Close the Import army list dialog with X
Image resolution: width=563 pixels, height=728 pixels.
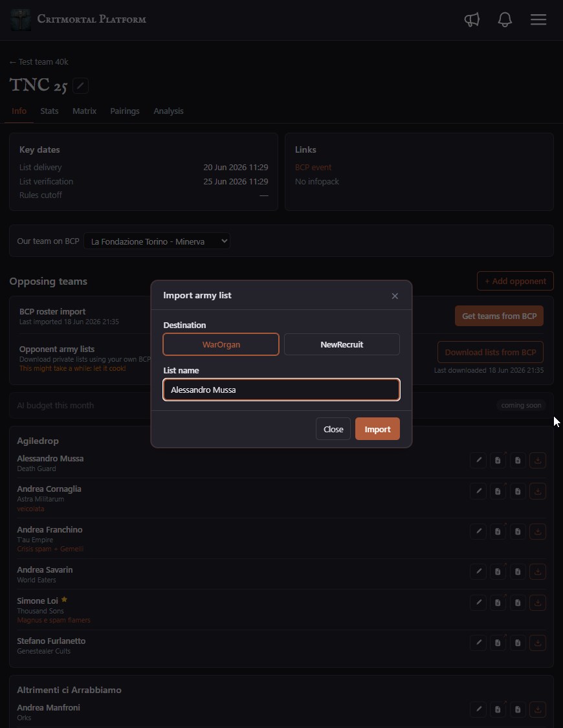coord(395,296)
